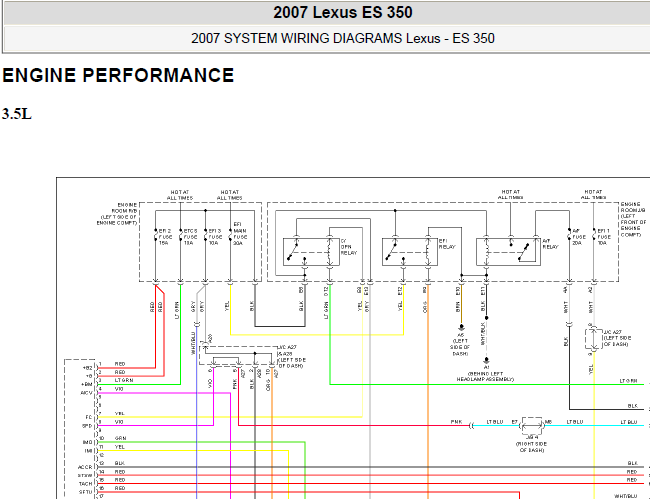Viewport: 650px width, 499px height.
Task: Click the ENGINE ROOM J/B location label
Action: pyautogui.click(x=633, y=220)
